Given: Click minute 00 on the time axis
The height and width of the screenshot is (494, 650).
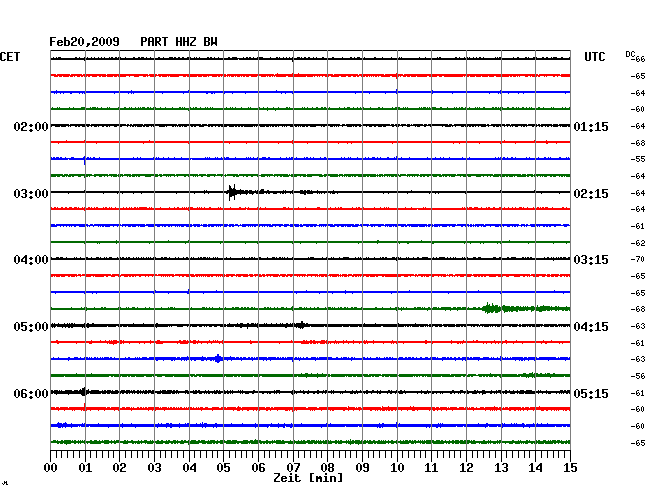Looking at the screenshot, I should (51, 467).
